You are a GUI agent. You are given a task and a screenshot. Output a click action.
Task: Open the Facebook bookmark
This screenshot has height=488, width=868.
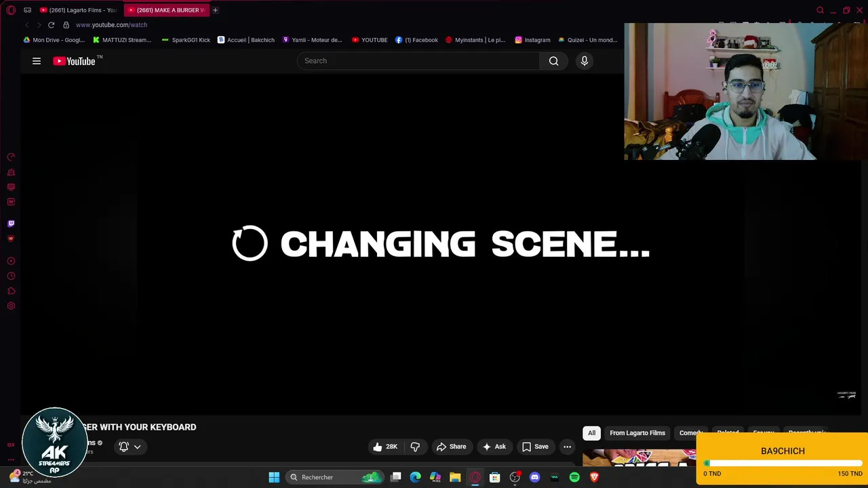pos(417,40)
